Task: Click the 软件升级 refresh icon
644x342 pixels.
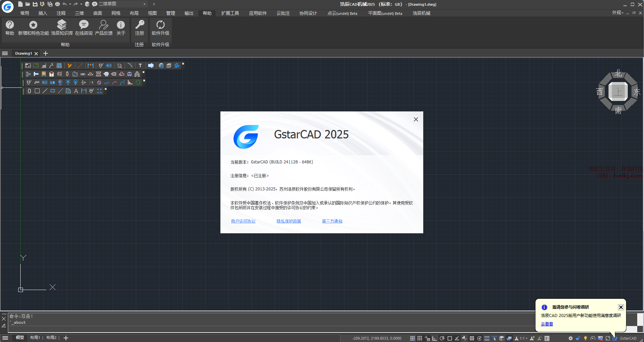Action: pos(160,25)
